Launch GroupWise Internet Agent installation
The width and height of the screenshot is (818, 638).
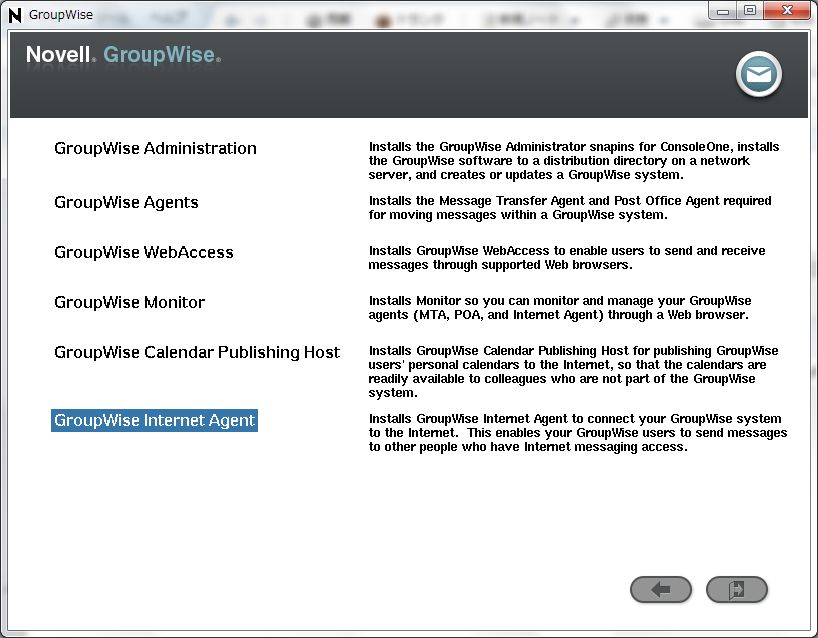coord(154,420)
